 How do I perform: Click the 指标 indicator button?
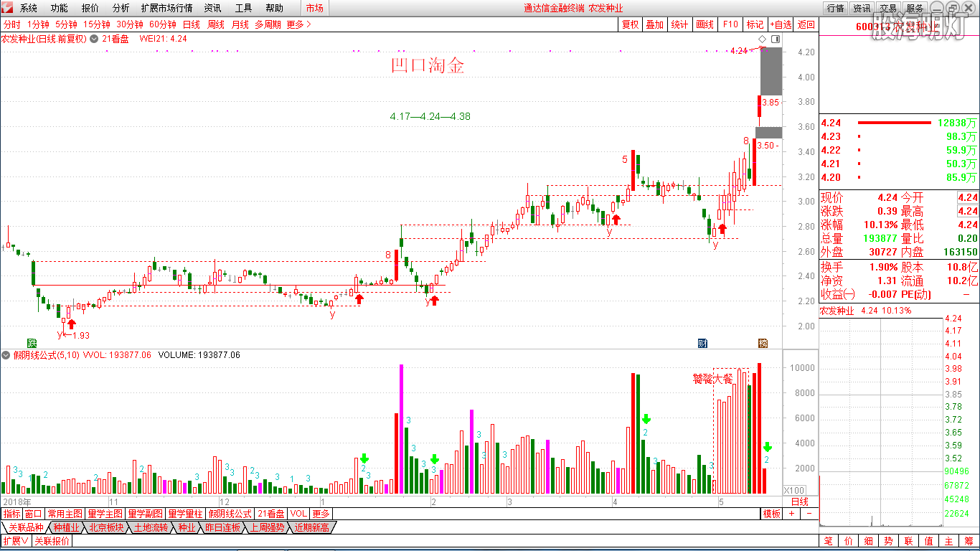(x=12, y=514)
